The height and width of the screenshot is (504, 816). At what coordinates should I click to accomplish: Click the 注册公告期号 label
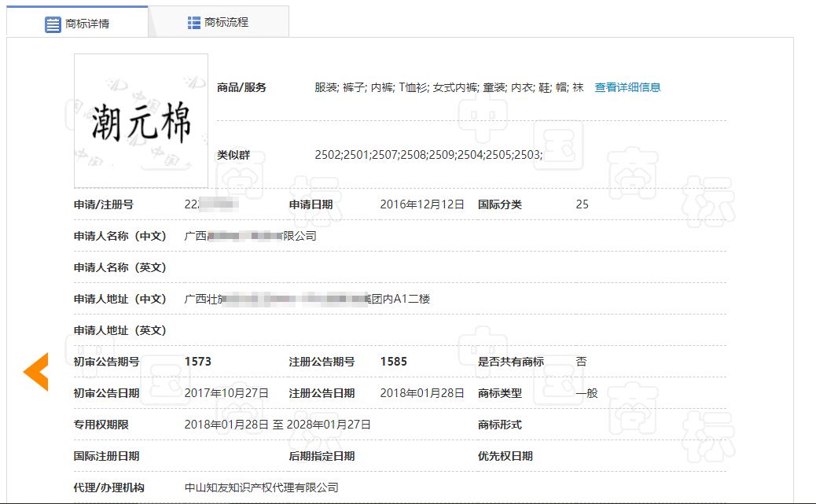(x=322, y=362)
